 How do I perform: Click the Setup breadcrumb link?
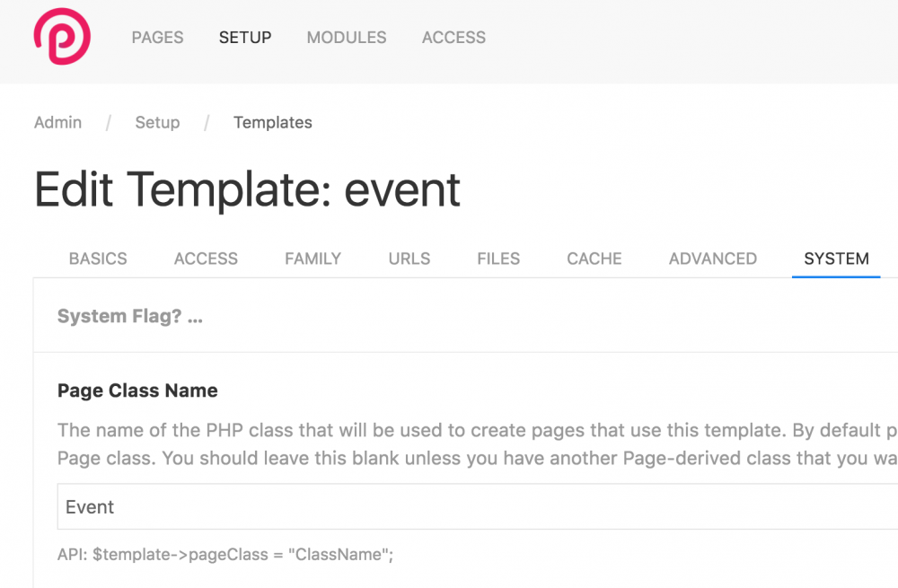pos(157,123)
